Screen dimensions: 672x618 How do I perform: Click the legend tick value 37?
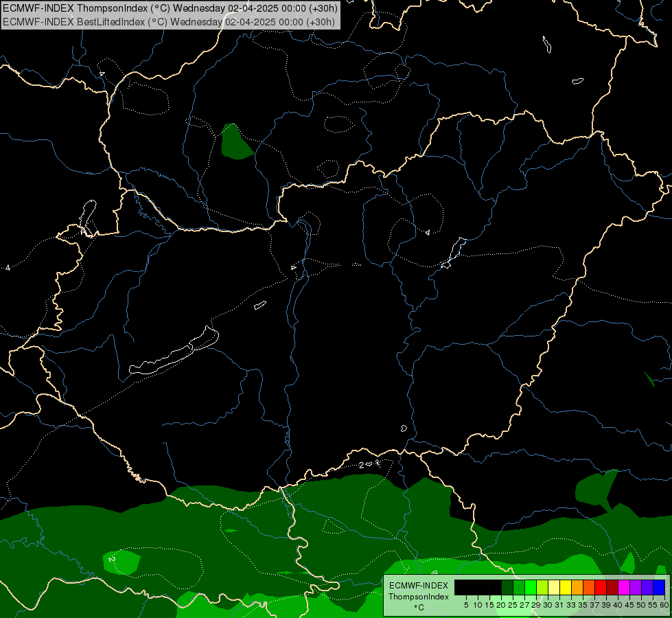click(594, 605)
